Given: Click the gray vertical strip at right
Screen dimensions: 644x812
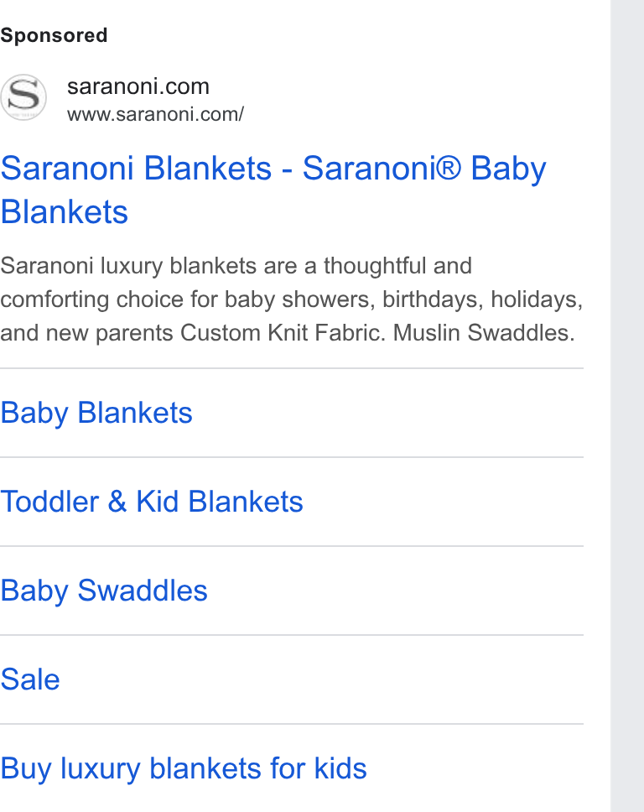Looking at the screenshot, I should (x=627, y=406).
